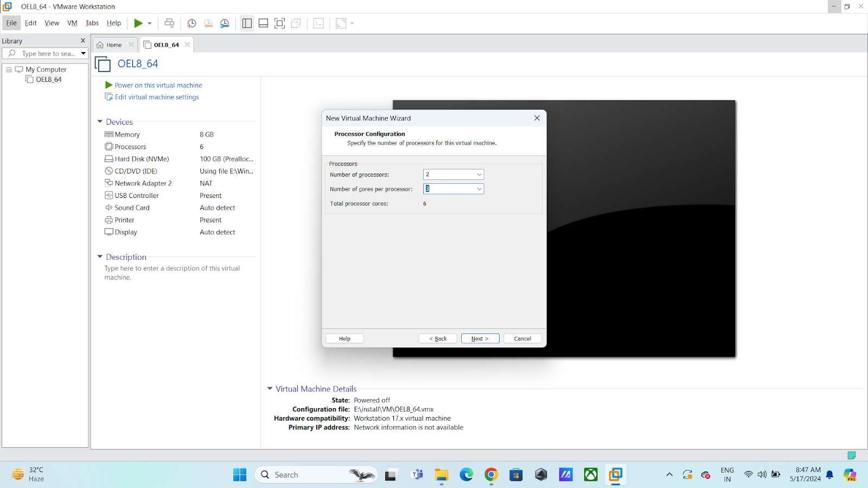This screenshot has width=868, height=488.
Task: Open the View menu
Action: coord(52,23)
